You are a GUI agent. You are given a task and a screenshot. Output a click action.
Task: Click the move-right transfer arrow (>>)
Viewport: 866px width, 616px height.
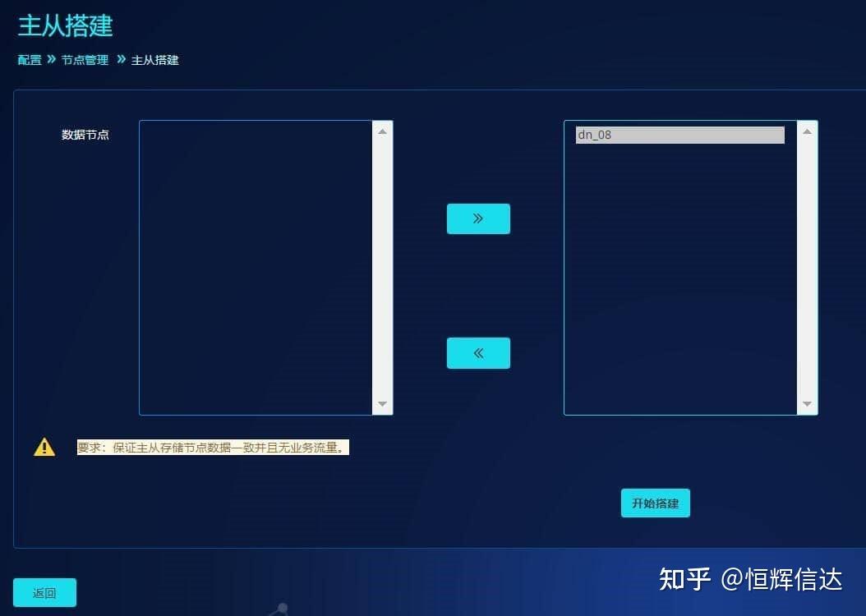coord(478,218)
